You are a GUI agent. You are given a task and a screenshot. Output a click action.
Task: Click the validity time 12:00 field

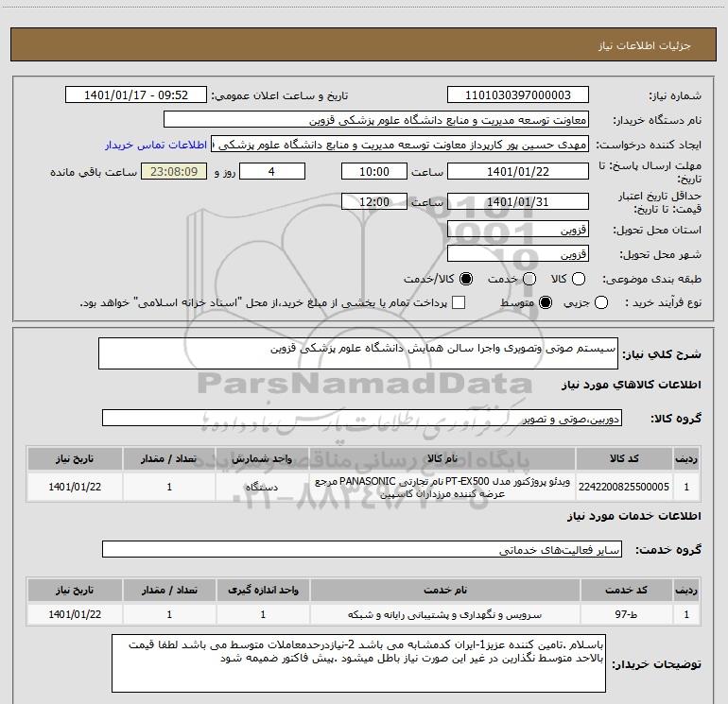click(x=374, y=202)
